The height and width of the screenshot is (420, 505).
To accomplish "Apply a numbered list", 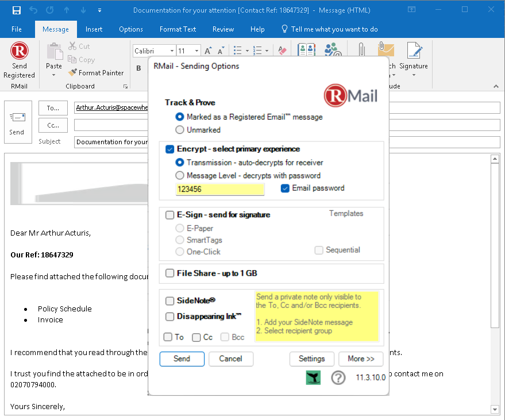I will point(257,51).
